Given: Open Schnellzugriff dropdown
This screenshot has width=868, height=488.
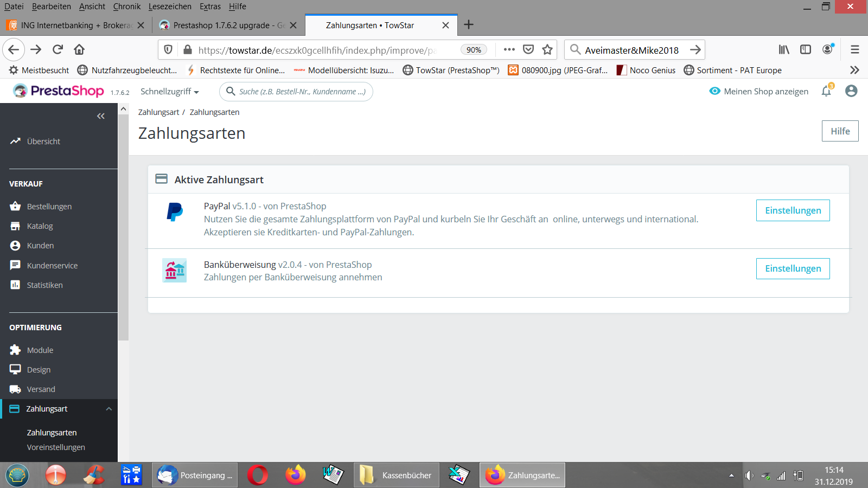Looking at the screenshot, I should 170,92.
